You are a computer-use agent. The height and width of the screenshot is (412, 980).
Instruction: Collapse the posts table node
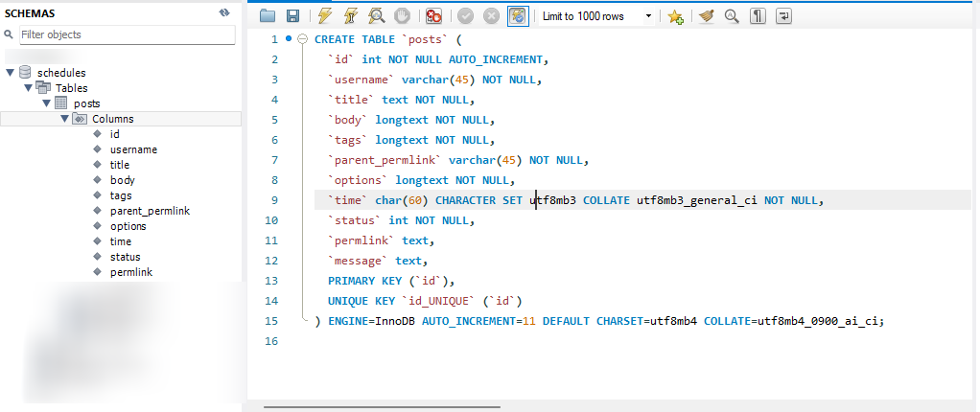tap(46, 103)
